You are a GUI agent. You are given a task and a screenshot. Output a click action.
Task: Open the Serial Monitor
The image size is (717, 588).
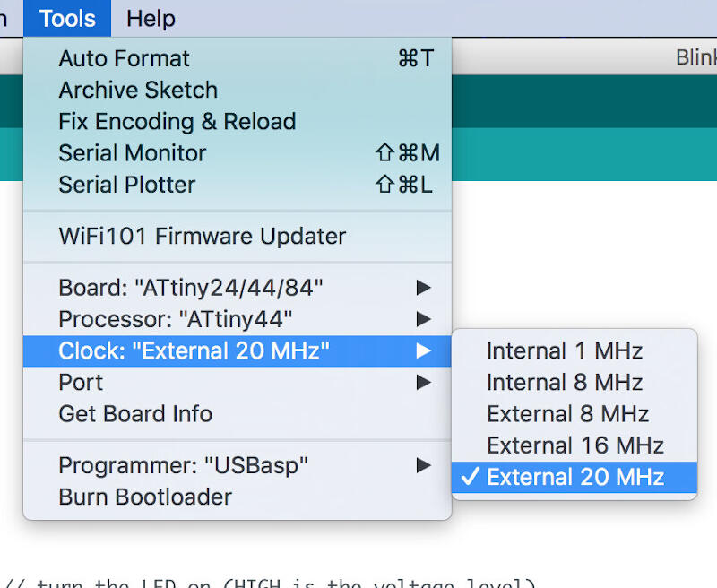[x=131, y=153]
